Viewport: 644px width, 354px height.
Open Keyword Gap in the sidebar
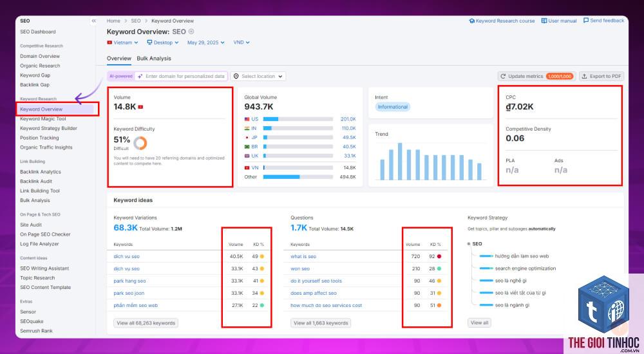pyautogui.click(x=35, y=75)
